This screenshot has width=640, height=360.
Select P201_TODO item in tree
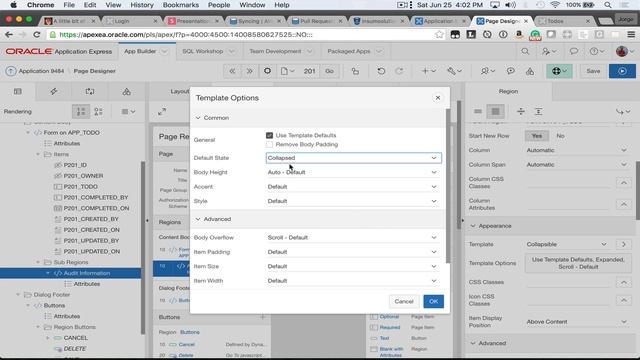pyautogui.click(x=80, y=187)
